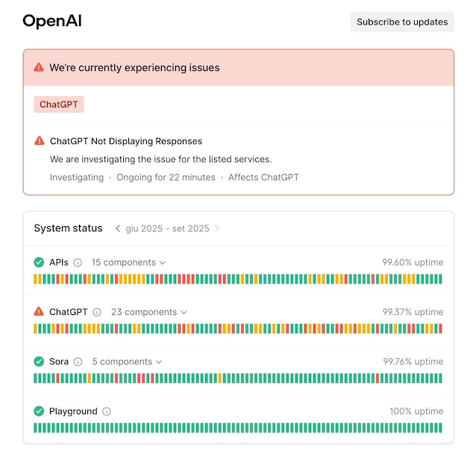This screenshot has height=453, width=476.
Task: Click the info icon next to APIs
Action: 78,263
